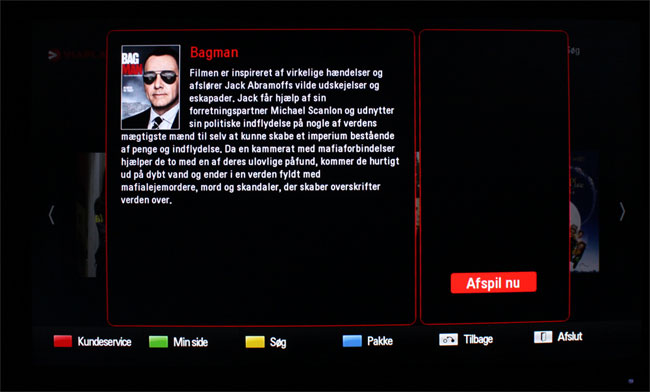Screen dimensions: 650x392
Task: Select the Bagman movie poster thumbnail
Action: click(x=150, y=87)
